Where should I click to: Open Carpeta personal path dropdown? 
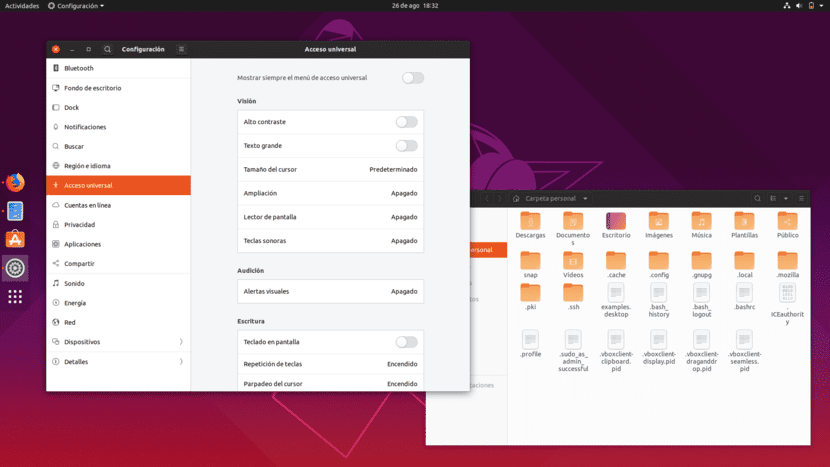(585, 199)
